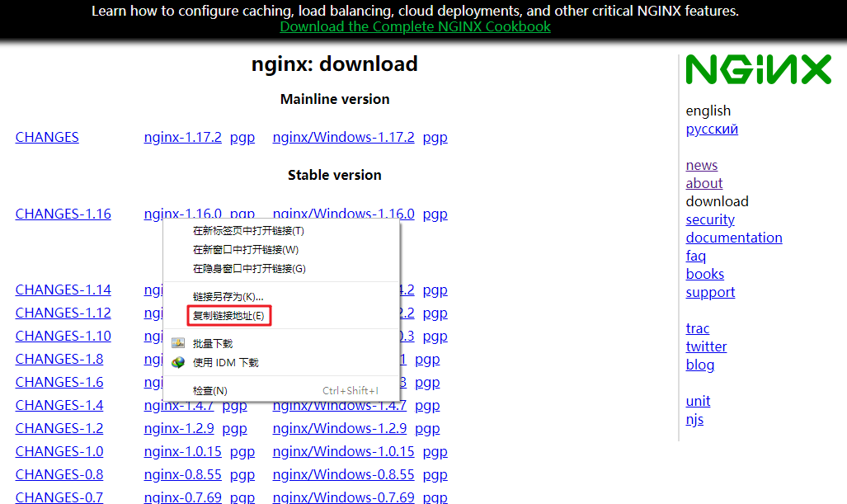
Task: Download nginx-1.2.9 source link
Action: pyautogui.click(x=179, y=428)
